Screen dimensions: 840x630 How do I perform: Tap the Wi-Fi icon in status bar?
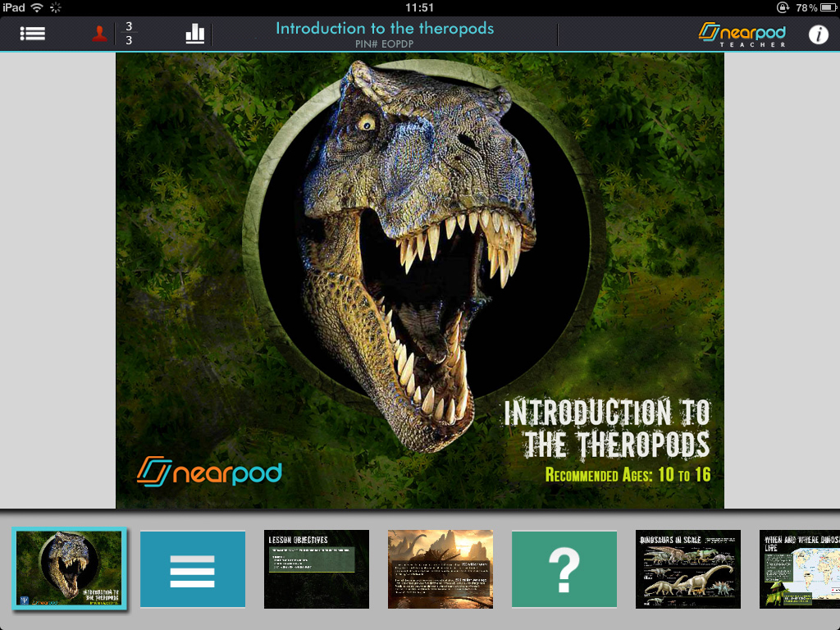pyautogui.click(x=37, y=7)
